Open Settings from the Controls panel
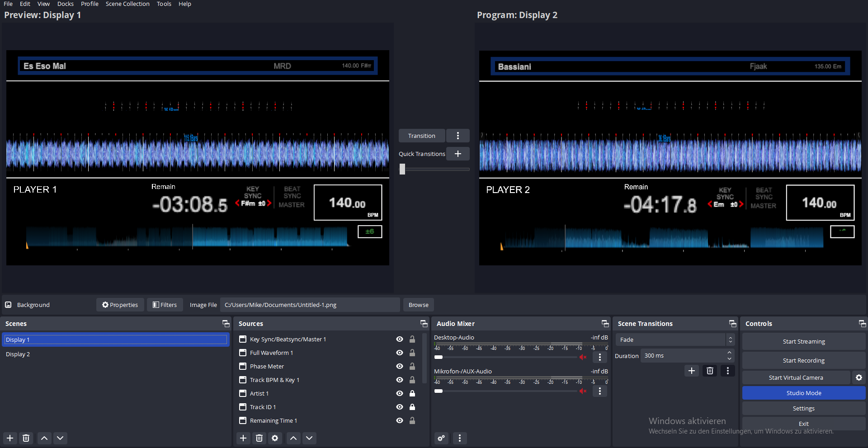The width and height of the screenshot is (868, 448). [804, 408]
